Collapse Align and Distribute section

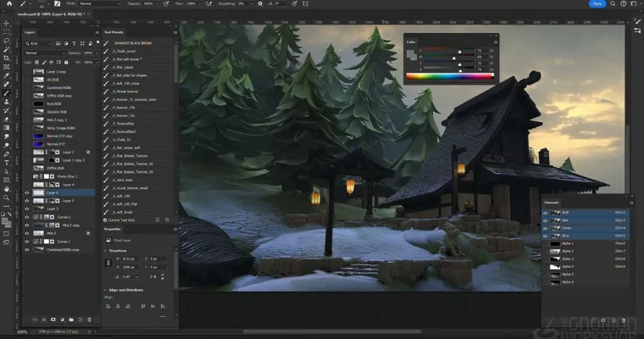tap(105, 290)
